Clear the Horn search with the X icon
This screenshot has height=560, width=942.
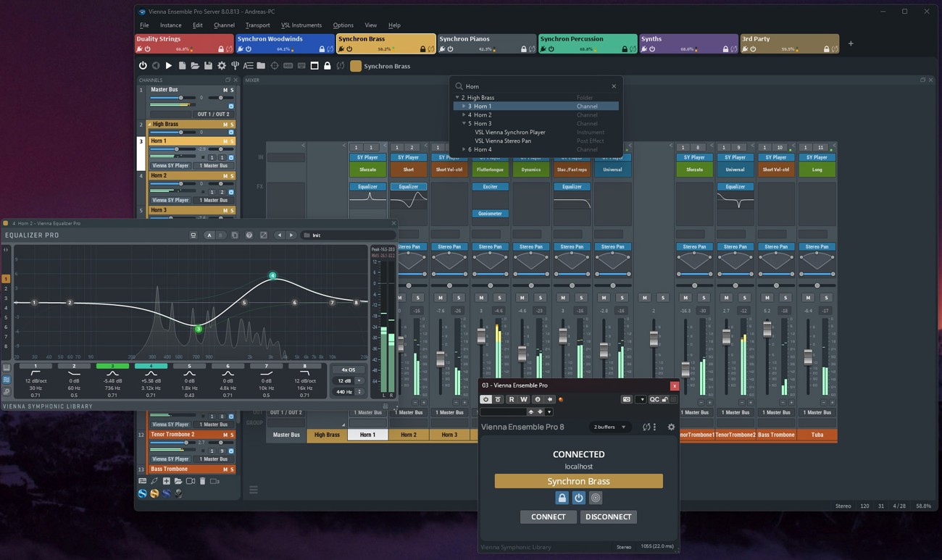(x=614, y=86)
